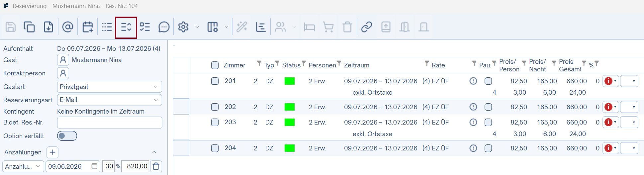Click the Aufenthalt date range text
Image resolution: width=644 pixels, height=175 pixels.
109,48
